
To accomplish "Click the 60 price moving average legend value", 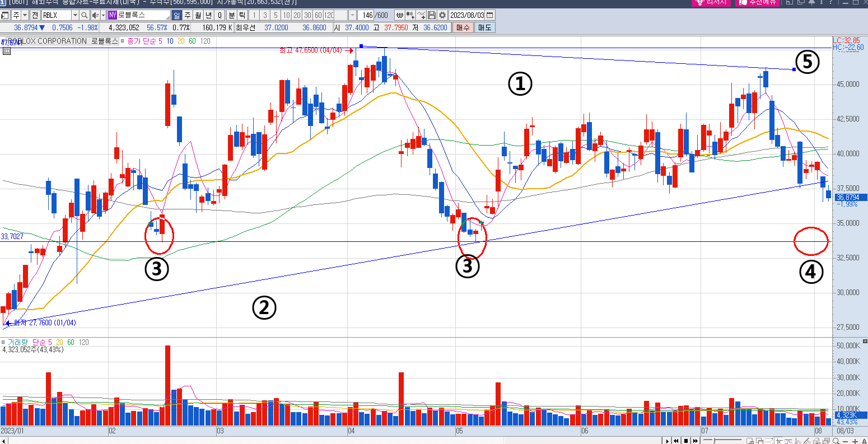I will pos(192,41).
